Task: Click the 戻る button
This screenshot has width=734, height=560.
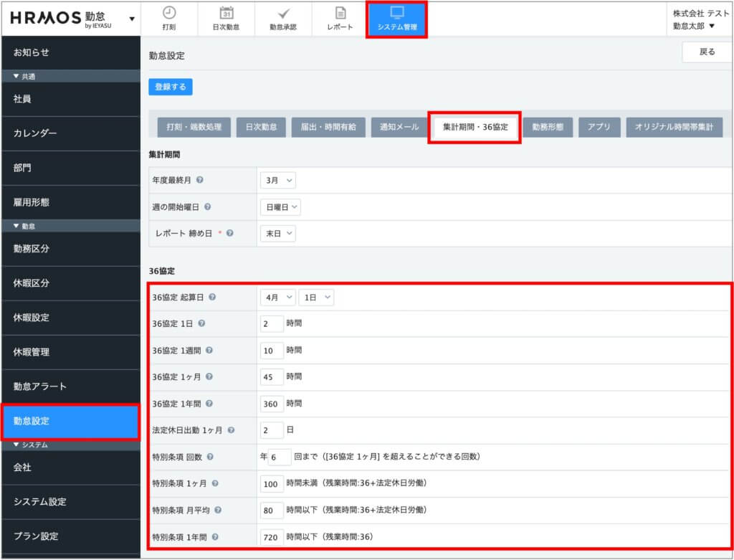Action: coord(706,52)
